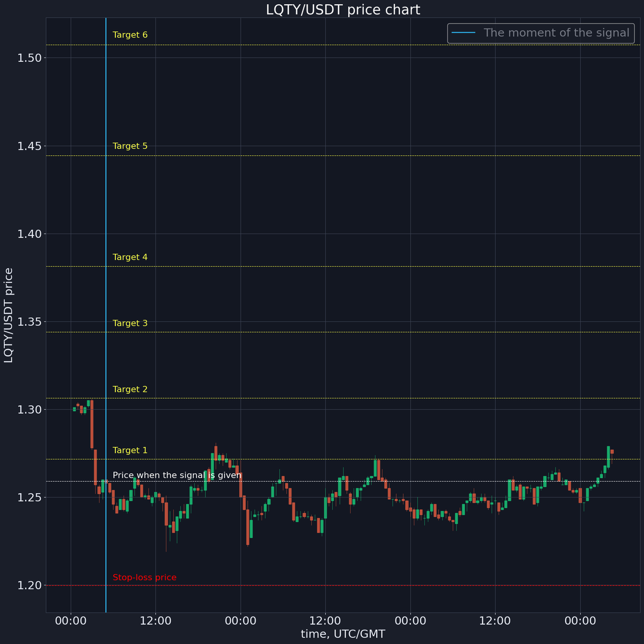Select the LQTY/USDT price chart title
644x644 pixels.
pos(342,9)
